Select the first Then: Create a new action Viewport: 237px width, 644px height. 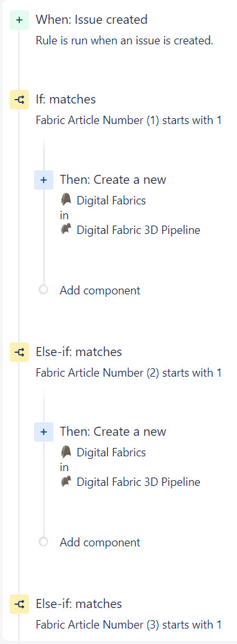coord(113,179)
